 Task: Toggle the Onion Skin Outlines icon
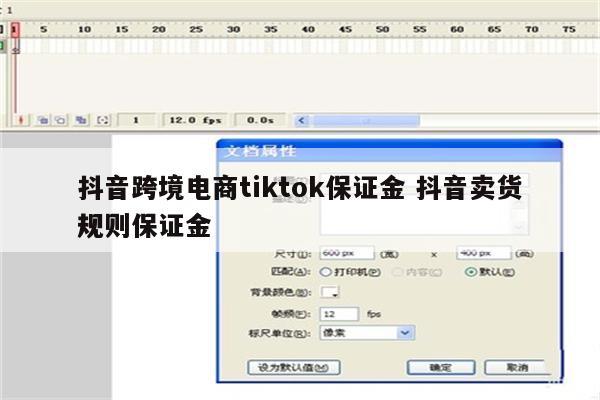coord(60,120)
